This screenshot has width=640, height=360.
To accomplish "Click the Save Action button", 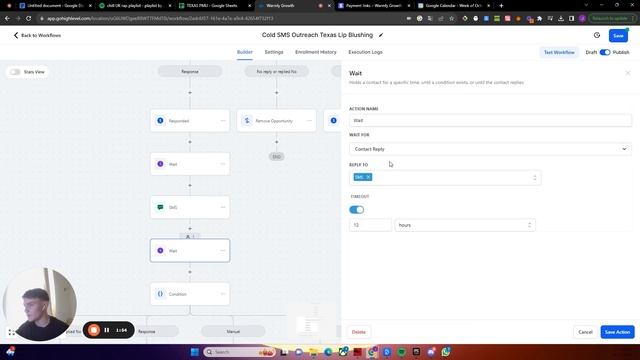I will (x=617, y=332).
